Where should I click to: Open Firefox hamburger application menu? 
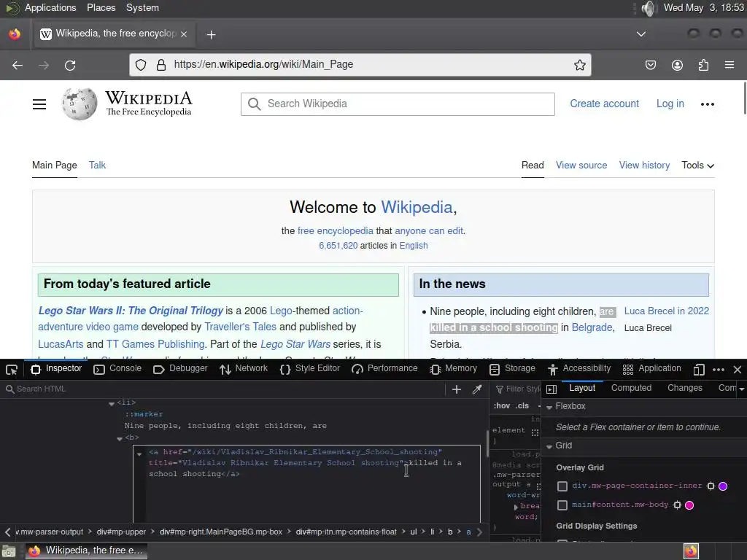click(729, 65)
